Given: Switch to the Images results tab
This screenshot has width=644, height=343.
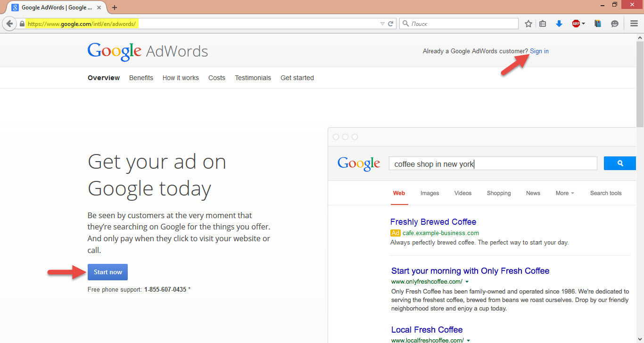Looking at the screenshot, I should tap(429, 193).
